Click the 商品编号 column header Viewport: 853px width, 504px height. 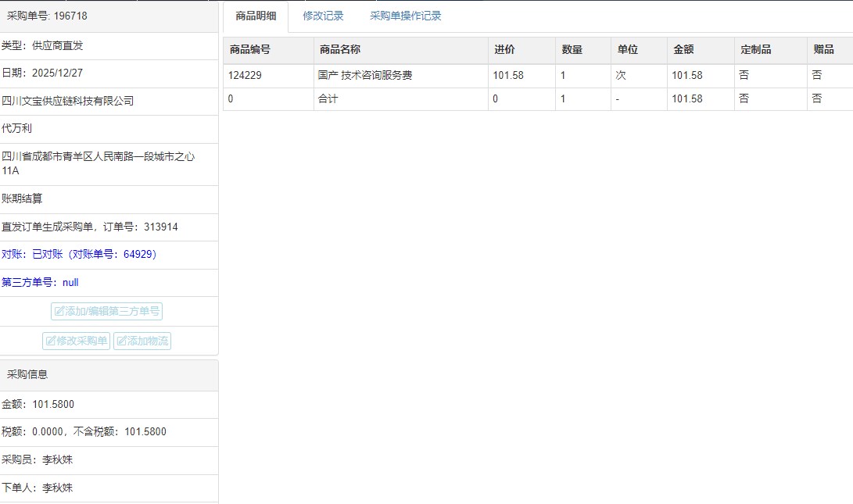[x=250, y=50]
